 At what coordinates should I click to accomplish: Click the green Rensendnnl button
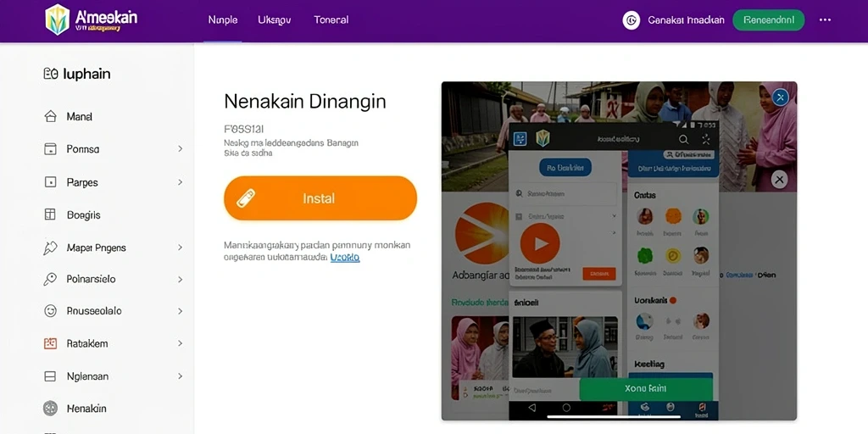[x=768, y=20]
